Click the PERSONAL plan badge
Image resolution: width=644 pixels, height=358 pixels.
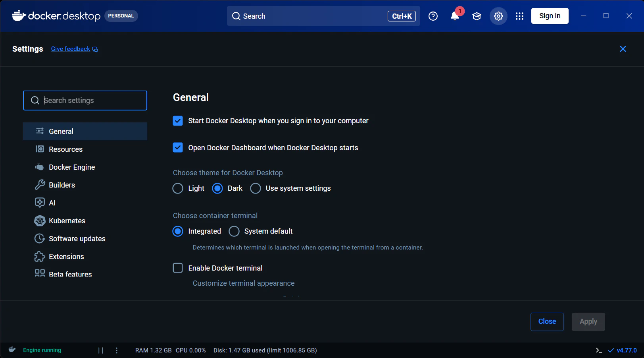(121, 16)
